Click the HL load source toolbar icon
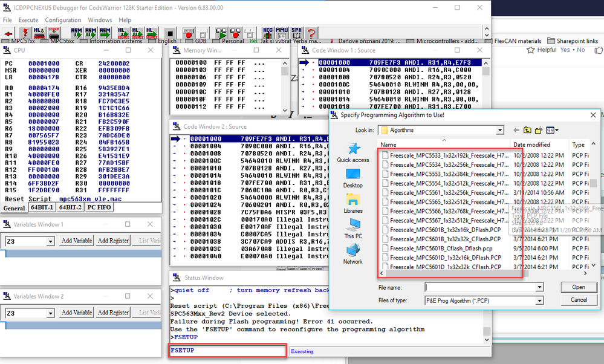The width and height of the screenshot is (604, 364). 39,33
